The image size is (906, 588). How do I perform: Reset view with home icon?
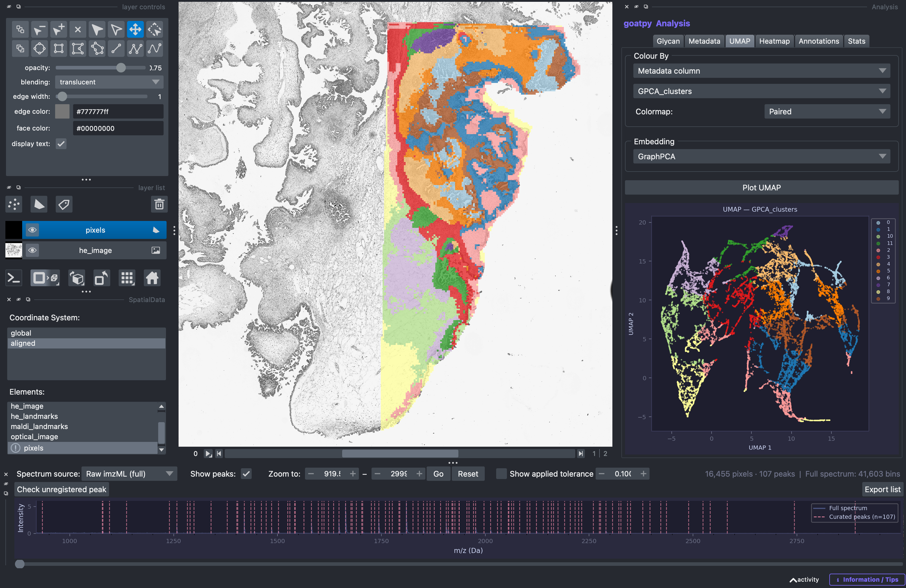pyautogui.click(x=152, y=278)
